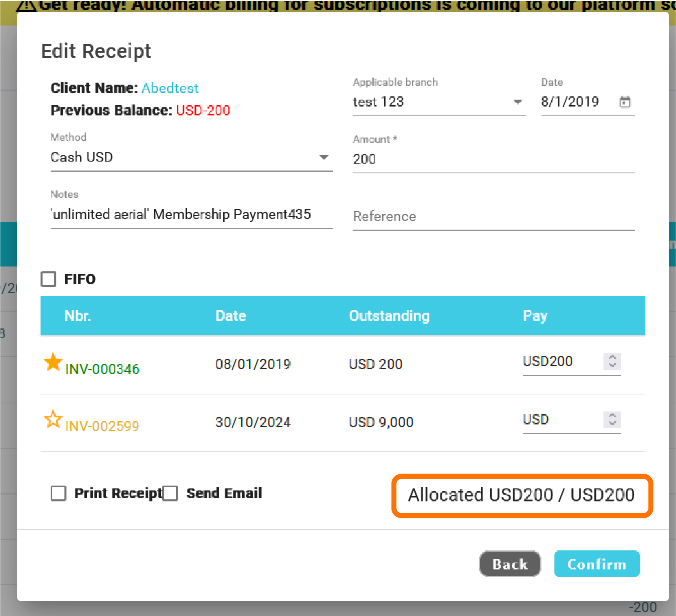Click the Pay stepper for INV-000346
Viewport: 676px width, 616px height.
coord(612,361)
